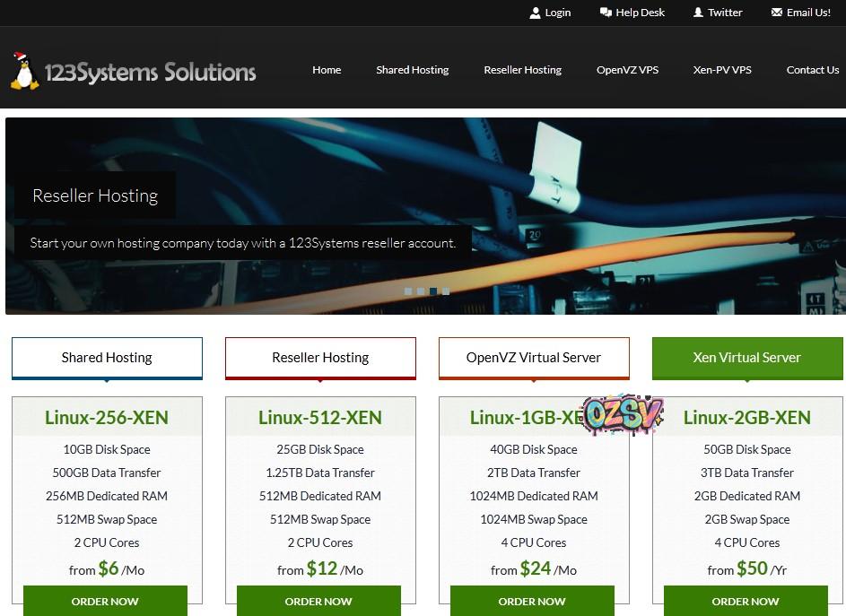This screenshot has height=616, width=846.
Task: Select the third active slider dot
Action: click(x=433, y=291)
